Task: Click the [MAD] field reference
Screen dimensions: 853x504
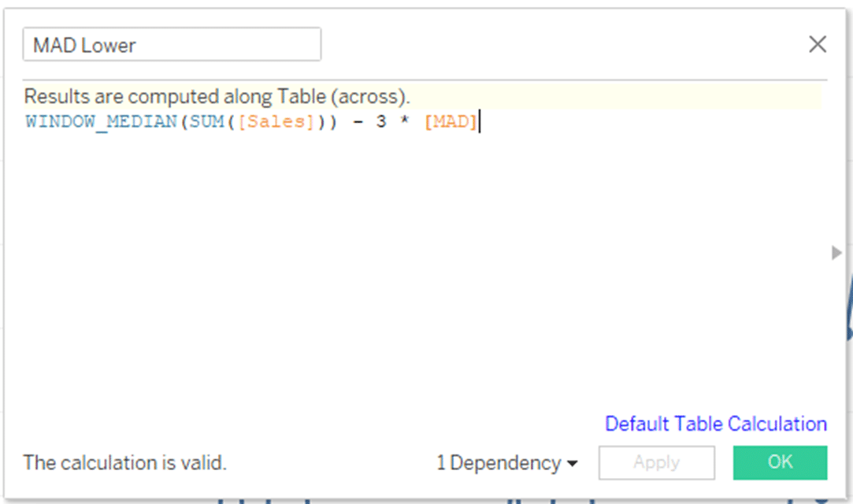Action: [x=451, y=121]
